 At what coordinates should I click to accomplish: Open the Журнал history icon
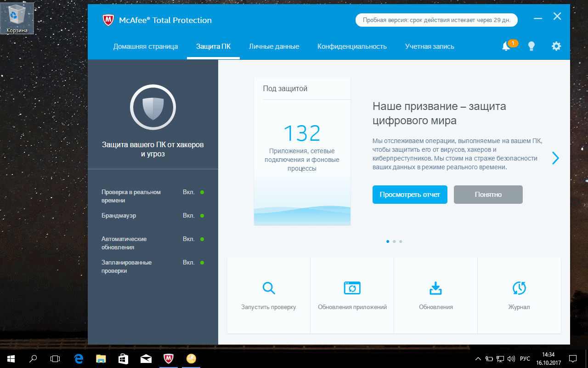click(519, 287)
